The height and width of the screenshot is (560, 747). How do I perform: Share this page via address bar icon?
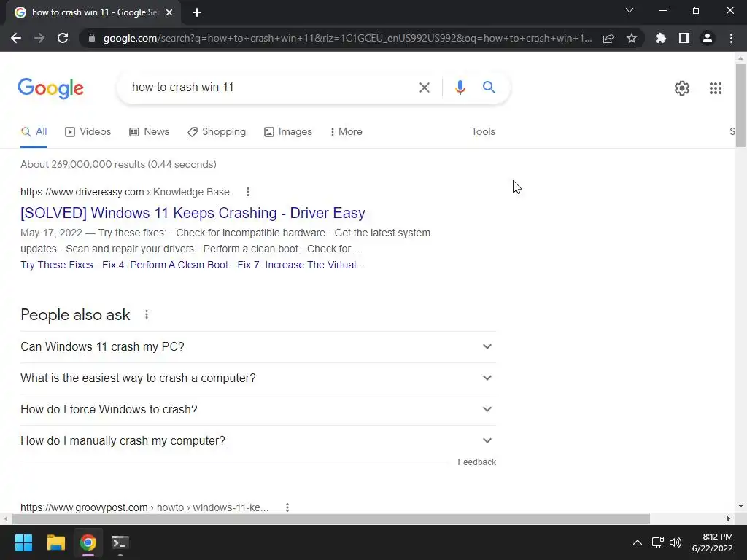click(608, 38)
